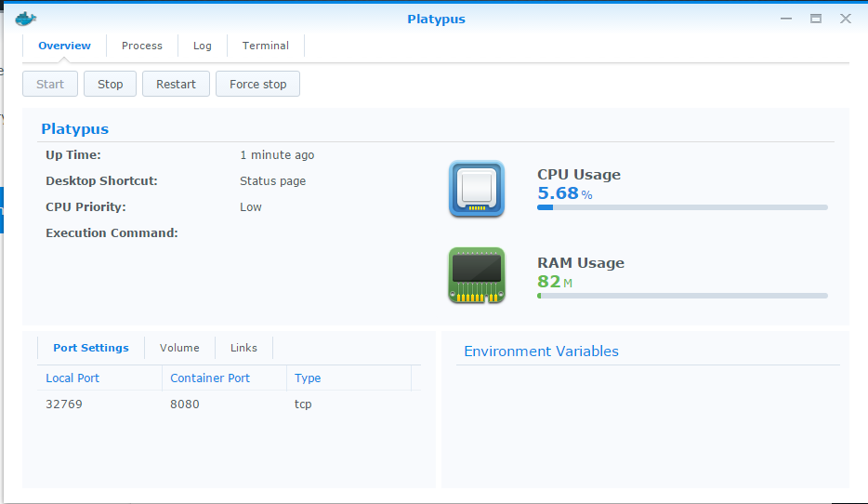Open the Log tab
868x504 pixels.
tap(203, 46)
